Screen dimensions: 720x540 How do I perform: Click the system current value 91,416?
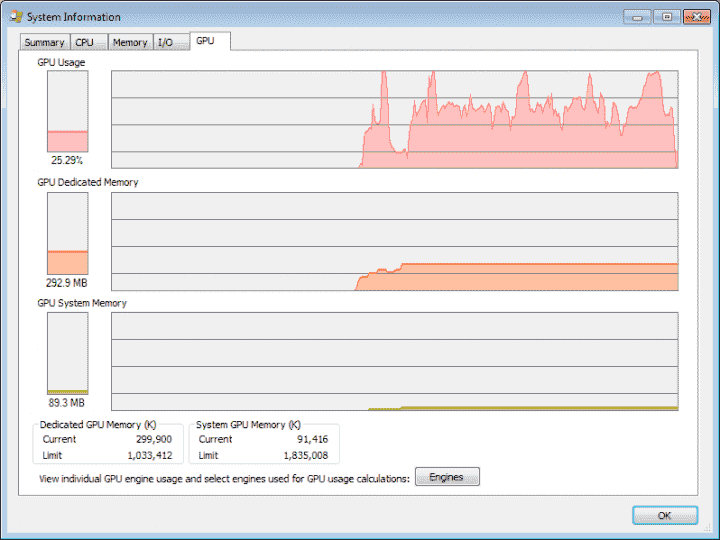(x=313, y=439)
